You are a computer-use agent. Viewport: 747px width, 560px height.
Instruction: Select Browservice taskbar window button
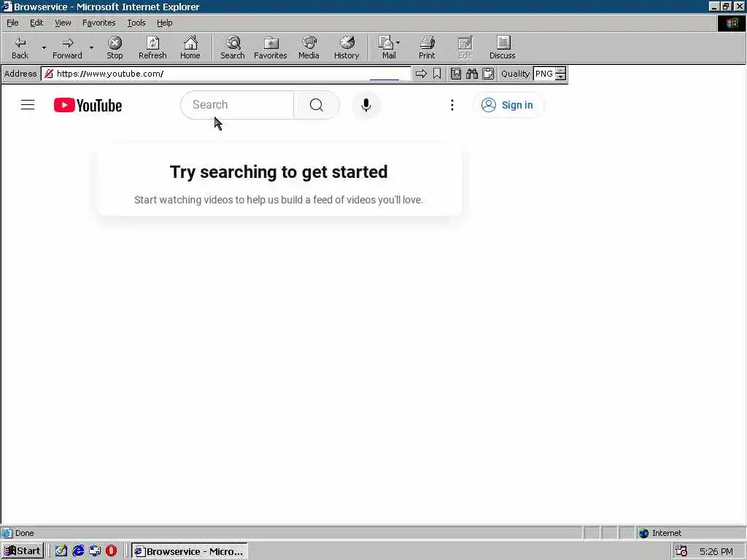point(190,551)
